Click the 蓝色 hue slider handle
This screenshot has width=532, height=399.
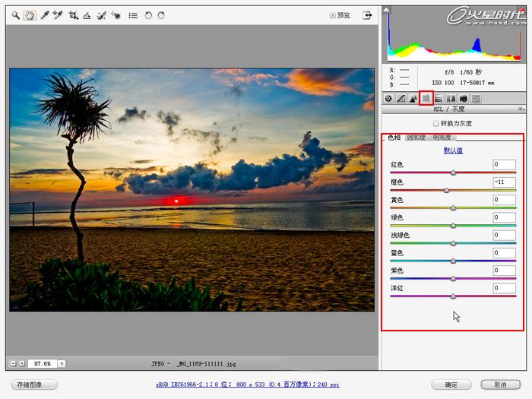(x=453, y=261)
